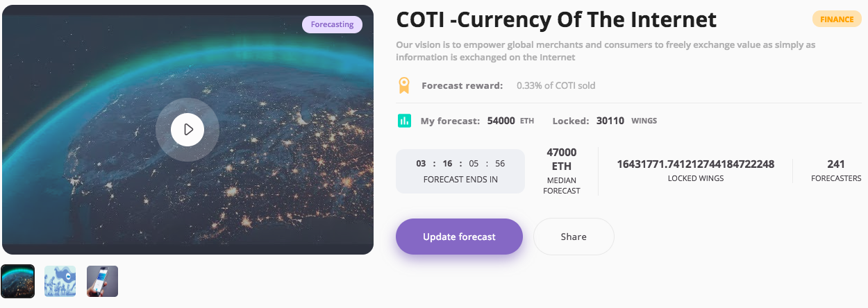Viewport: 868px width, 308px height.
Task: Play the COTI promo video
Action: (187, 129)
